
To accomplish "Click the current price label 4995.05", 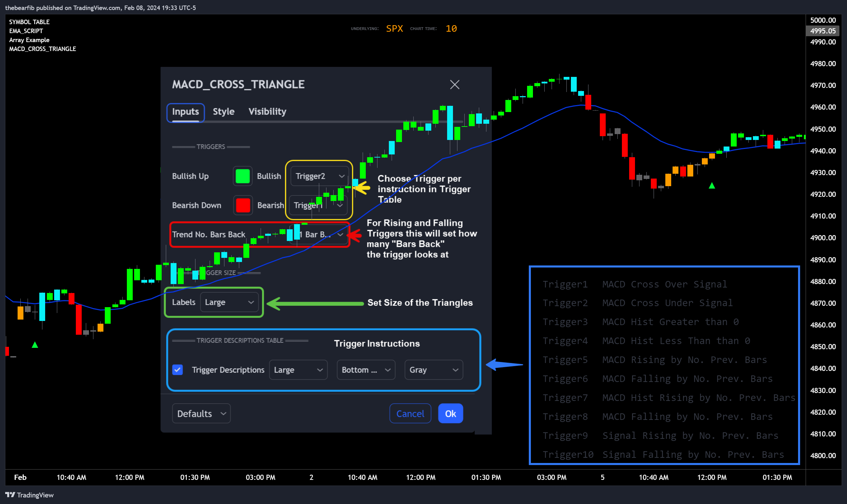I will 823,31.
